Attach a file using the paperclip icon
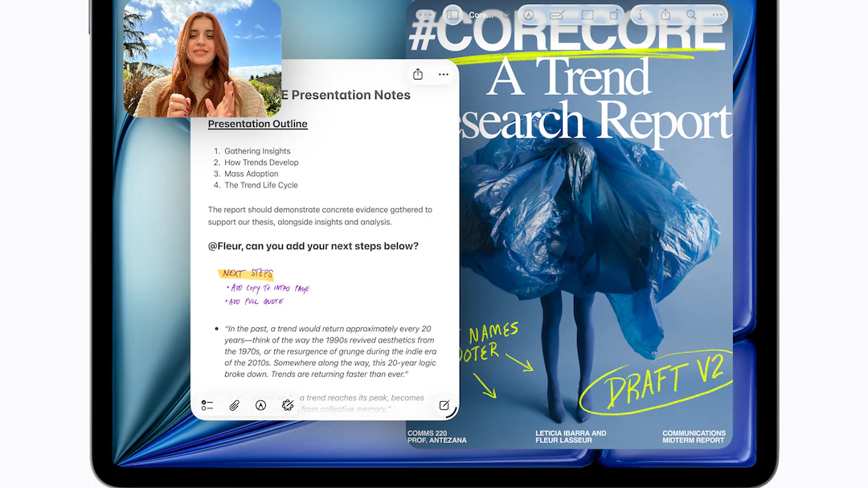This screenshot has height=488, width=868. 234,405
